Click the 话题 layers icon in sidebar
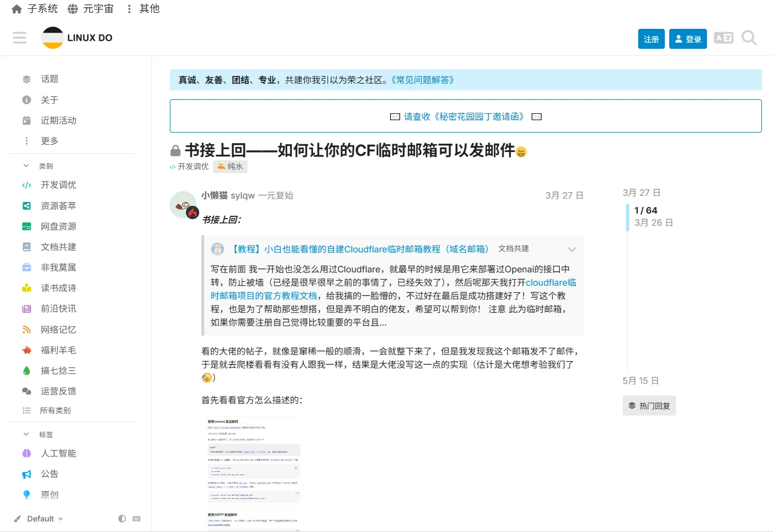This screenshot has height=532, width=773. point(27,79)
